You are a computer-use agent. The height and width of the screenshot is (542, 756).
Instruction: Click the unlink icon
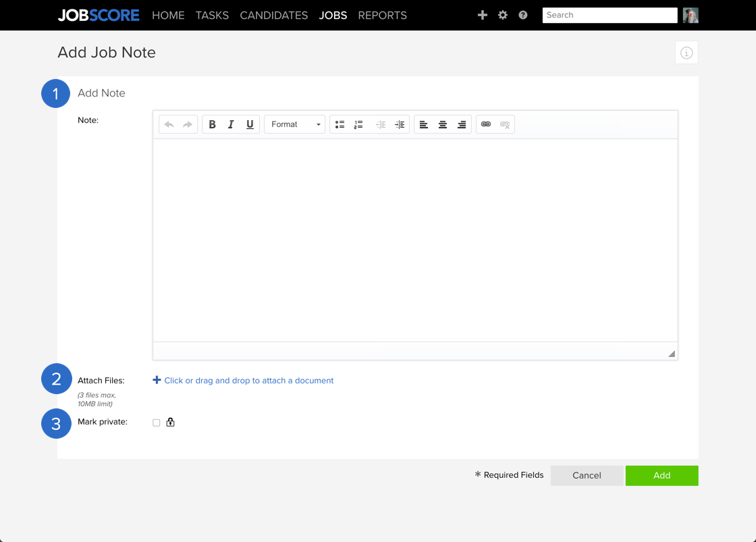[505, 124]
